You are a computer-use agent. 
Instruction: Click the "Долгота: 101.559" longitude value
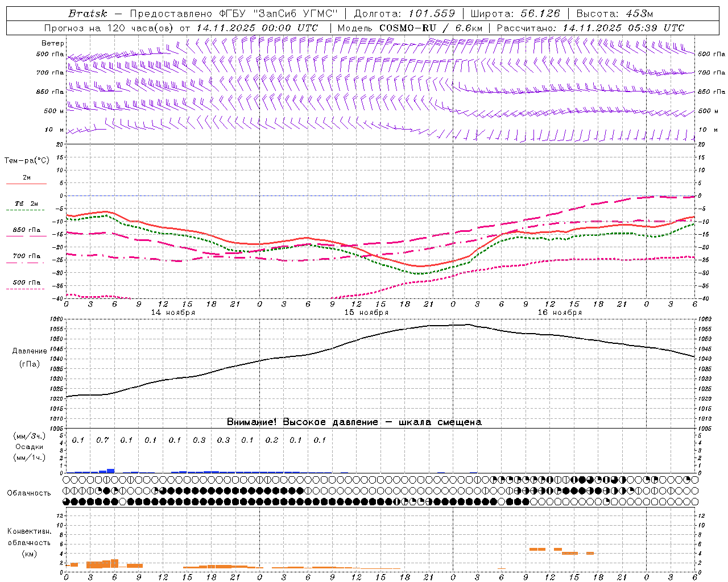tap(404, 14)
